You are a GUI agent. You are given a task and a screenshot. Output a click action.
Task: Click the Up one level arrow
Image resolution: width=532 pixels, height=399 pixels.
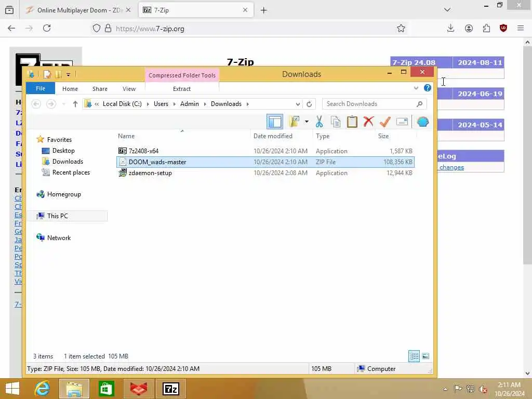(x=75, y=104)
